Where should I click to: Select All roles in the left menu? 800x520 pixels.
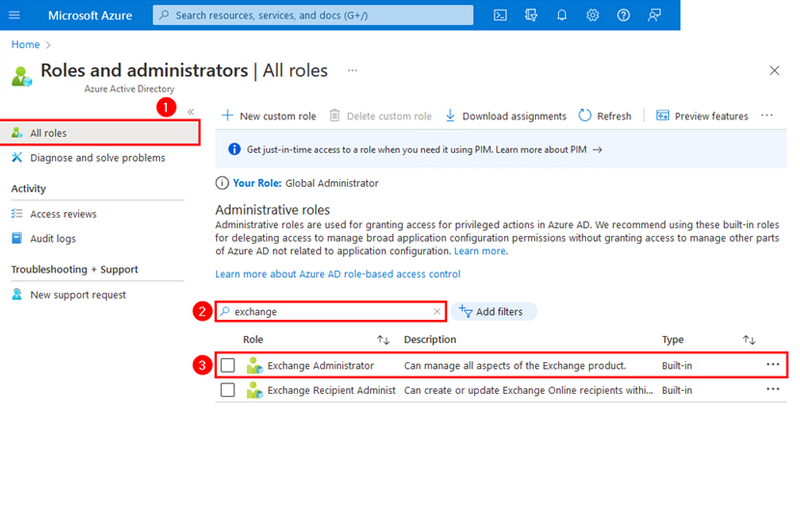tap(99, 133)
